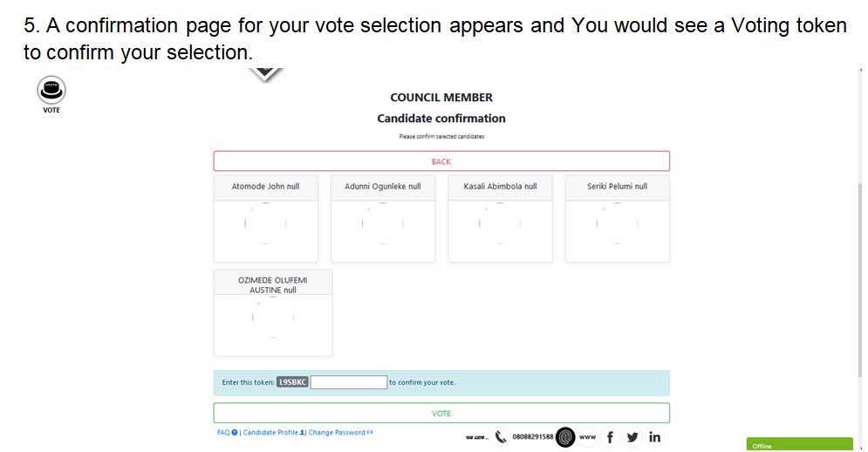Select the Atomode John candidate card
The width and height of the screenshot is (868, 452).
click(x=265, y=218)
